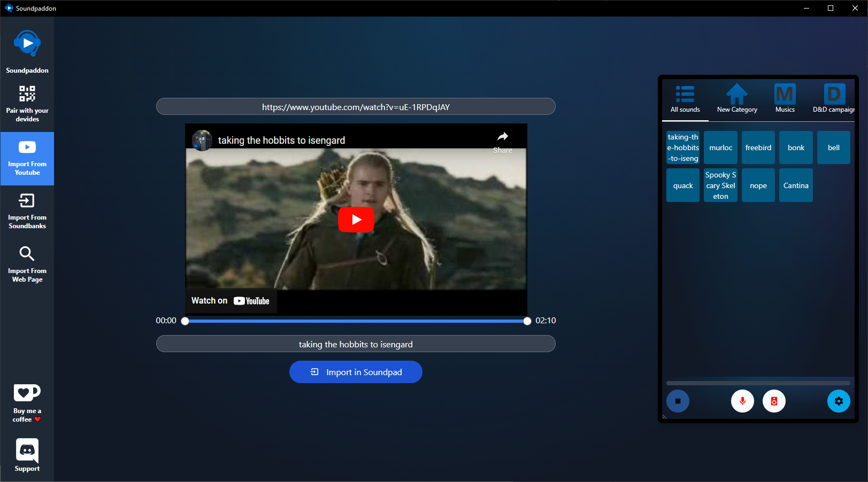The height and width of the screenshot is (482, 868).
Task: Toggle the microphone button
Action: click(x=742, y=401)
